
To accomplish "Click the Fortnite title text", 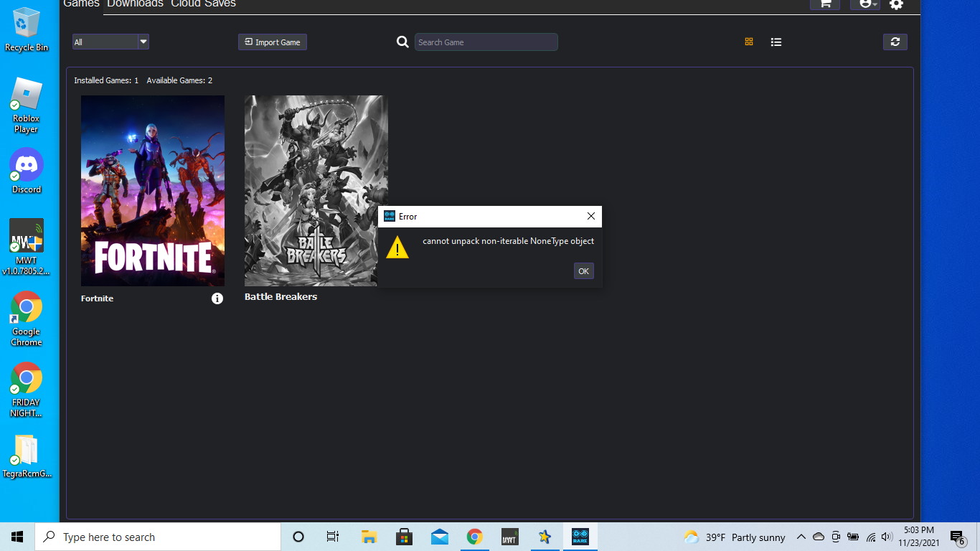I will [97, 298].
